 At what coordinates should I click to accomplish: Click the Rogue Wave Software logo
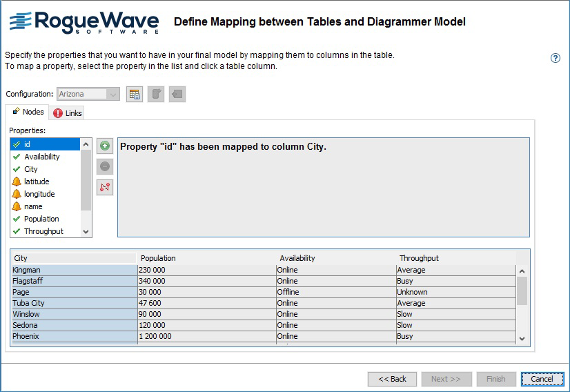[x=84, y=22]
